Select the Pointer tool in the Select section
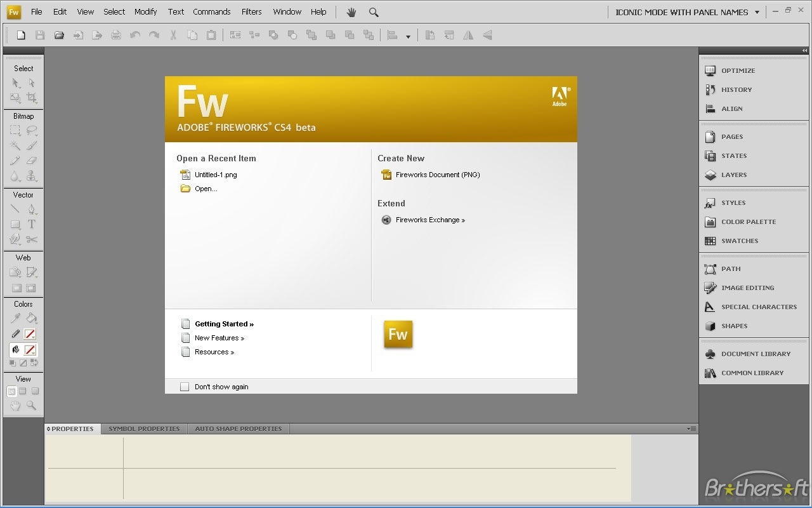 point(15,83)
